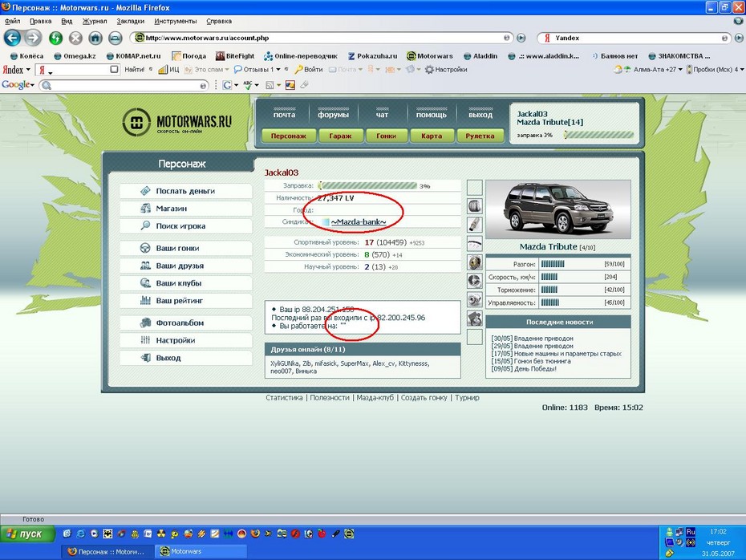Open Ваш рейтинг sidebar item
Image resolution: width=746 pixels, height=560 pixels.
pos(185,301)
